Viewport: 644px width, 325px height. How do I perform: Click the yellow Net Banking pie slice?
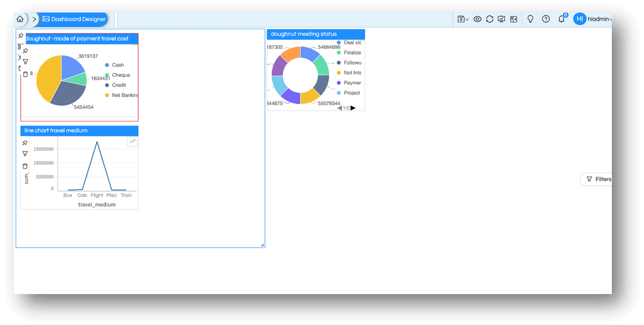(46, 79)
